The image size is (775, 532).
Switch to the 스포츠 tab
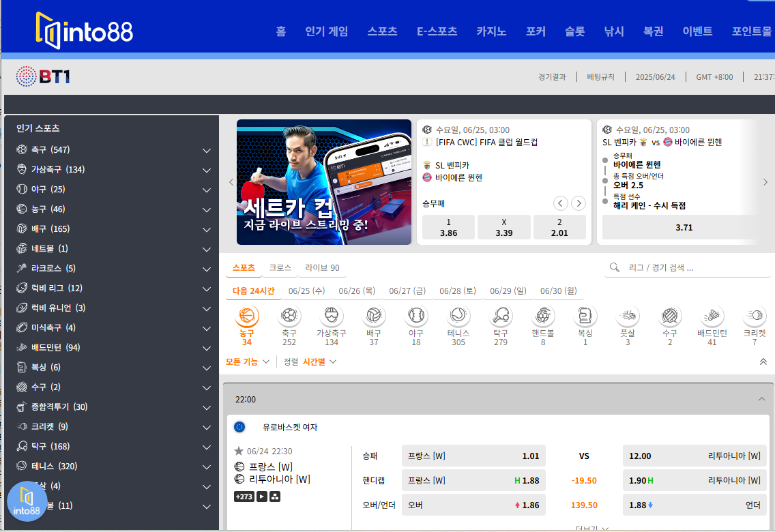click(x=244, y=267)
